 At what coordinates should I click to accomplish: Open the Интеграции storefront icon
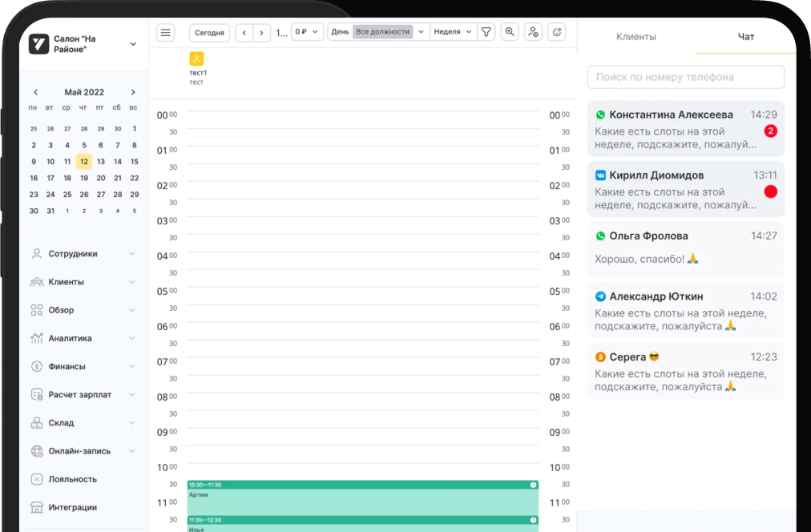37,507
